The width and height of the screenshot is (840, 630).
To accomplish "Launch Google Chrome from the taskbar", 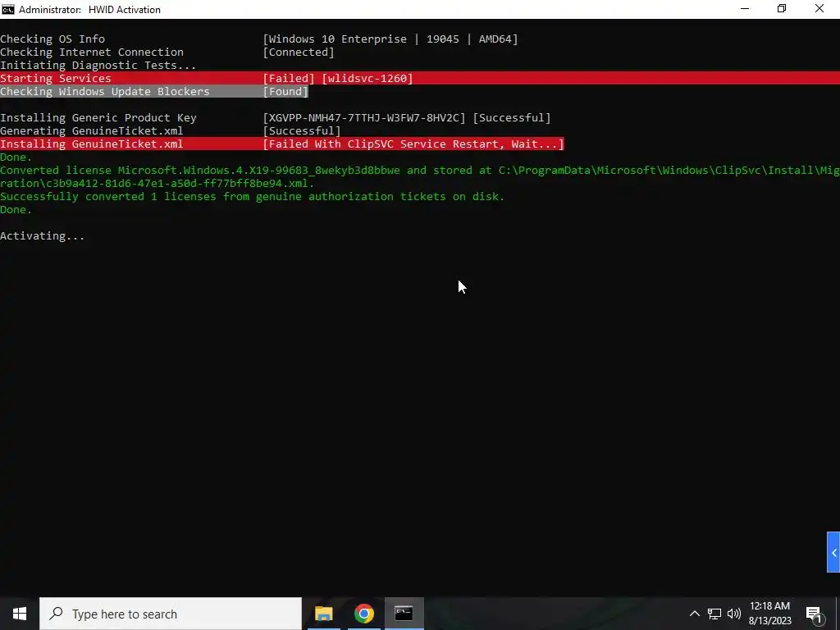I will (x=363, y=614).
